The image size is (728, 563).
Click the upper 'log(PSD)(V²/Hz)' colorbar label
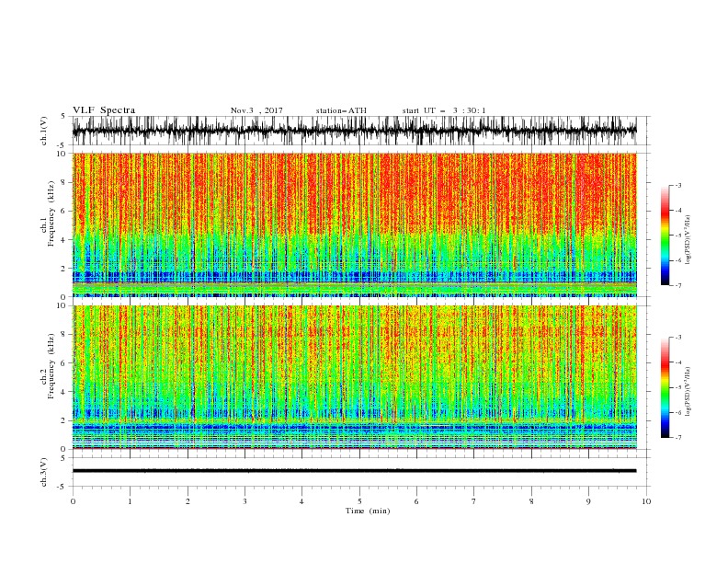pyautogui.click(x=688, y=240)
